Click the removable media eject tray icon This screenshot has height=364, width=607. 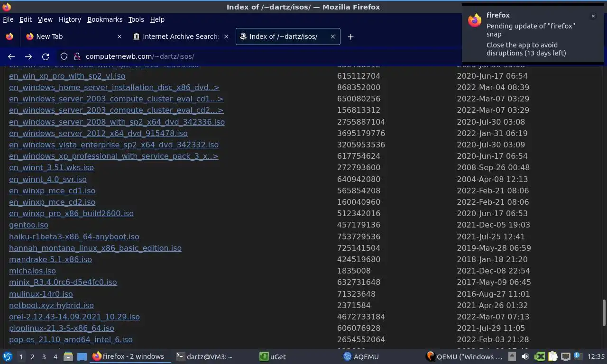point(513,356)
